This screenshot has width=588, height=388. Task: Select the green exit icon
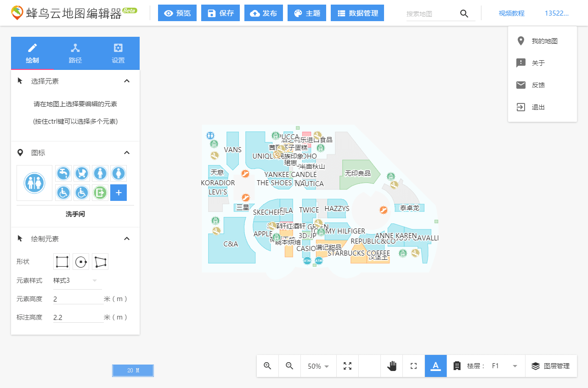[x=100, y=192]
